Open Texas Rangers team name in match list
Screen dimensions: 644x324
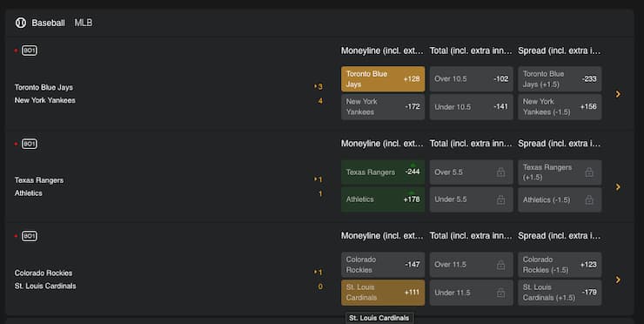39,180
